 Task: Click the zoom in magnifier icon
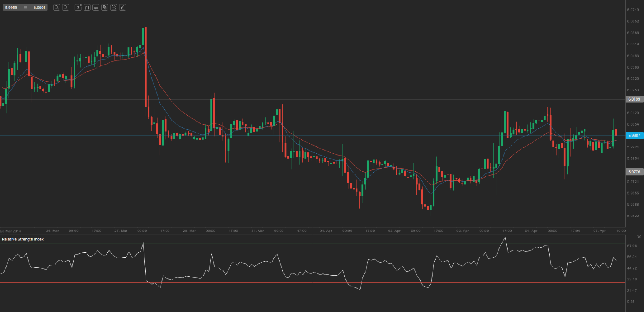click(x=65, y=7)
